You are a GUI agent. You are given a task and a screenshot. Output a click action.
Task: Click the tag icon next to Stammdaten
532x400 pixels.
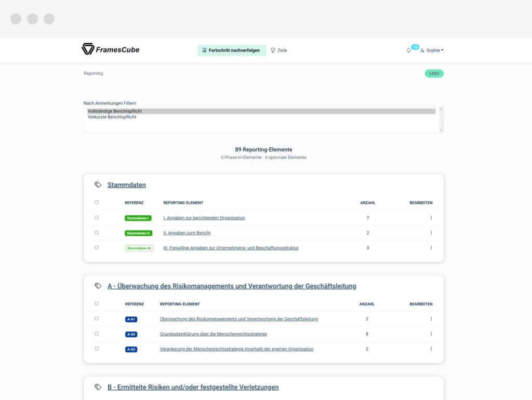[98, 185]
